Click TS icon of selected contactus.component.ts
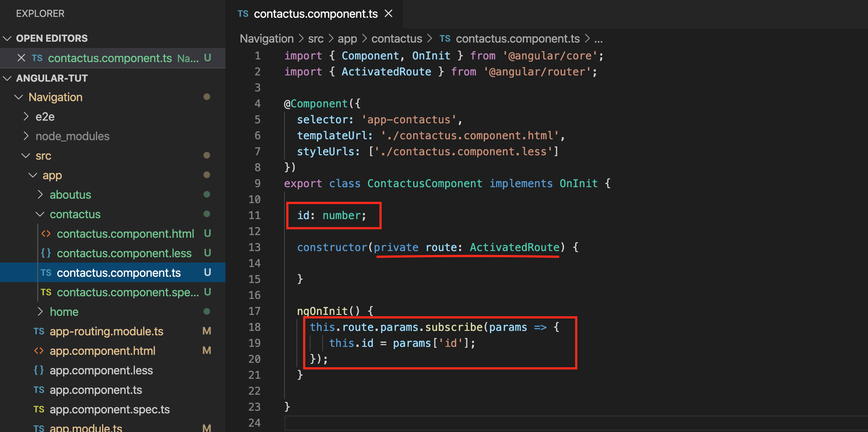The height and width of the screenshot is (432, 868). pos(46,272)
